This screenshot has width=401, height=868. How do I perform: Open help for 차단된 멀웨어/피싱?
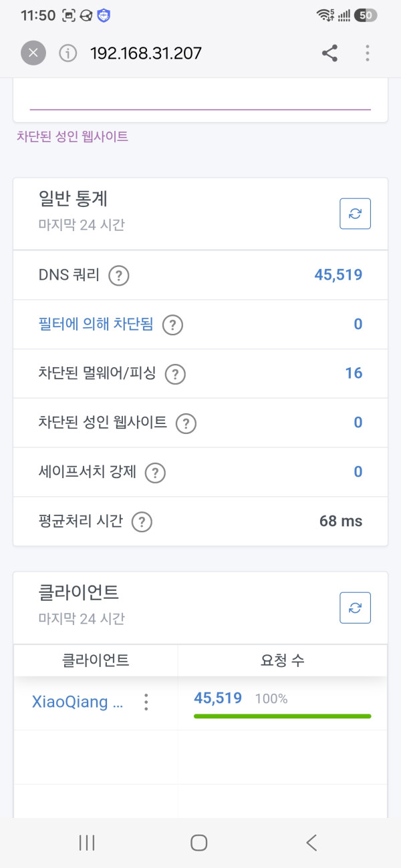[175, 374]
